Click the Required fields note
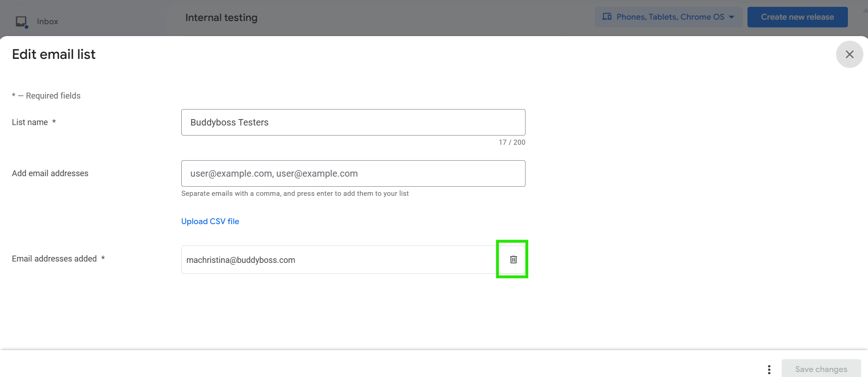868x377 pixels. (x=46, y=96)
